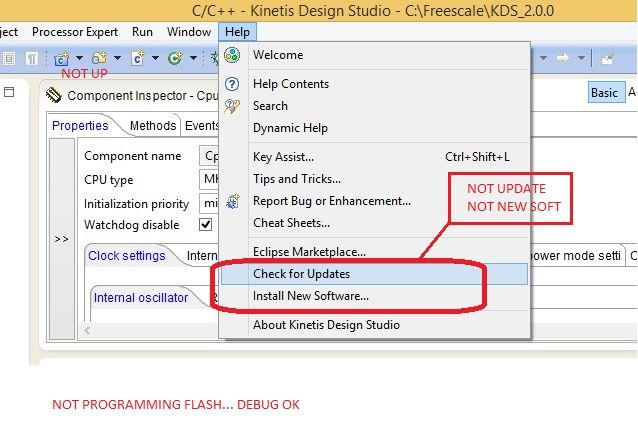This screenshot has width=638, height=444.
Task: Click the Search help icon
Action: click(232, 106)
